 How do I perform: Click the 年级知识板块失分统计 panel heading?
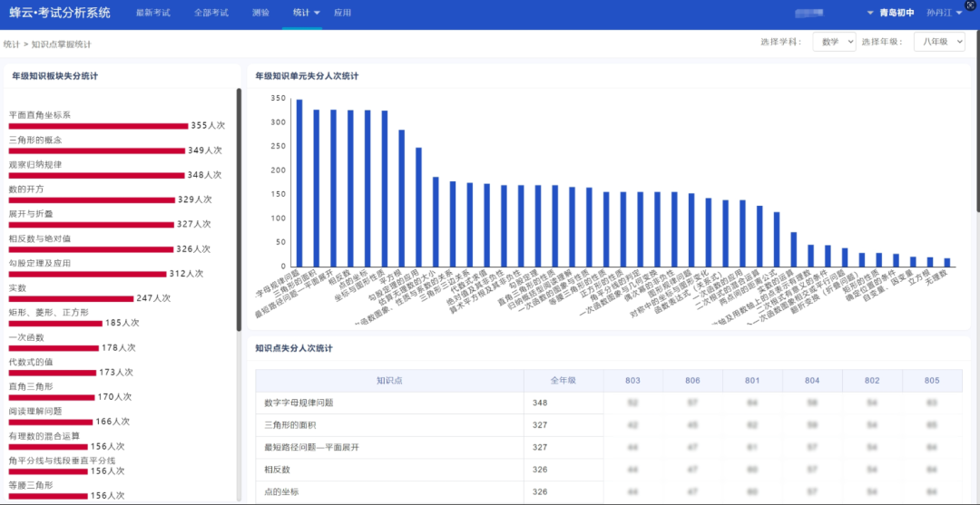(x=54, y=76)
